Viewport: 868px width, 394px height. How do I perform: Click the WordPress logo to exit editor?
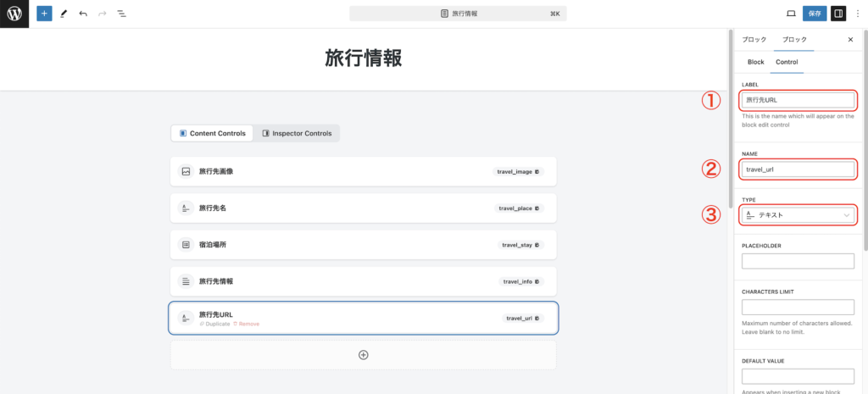tap(14, 14)
